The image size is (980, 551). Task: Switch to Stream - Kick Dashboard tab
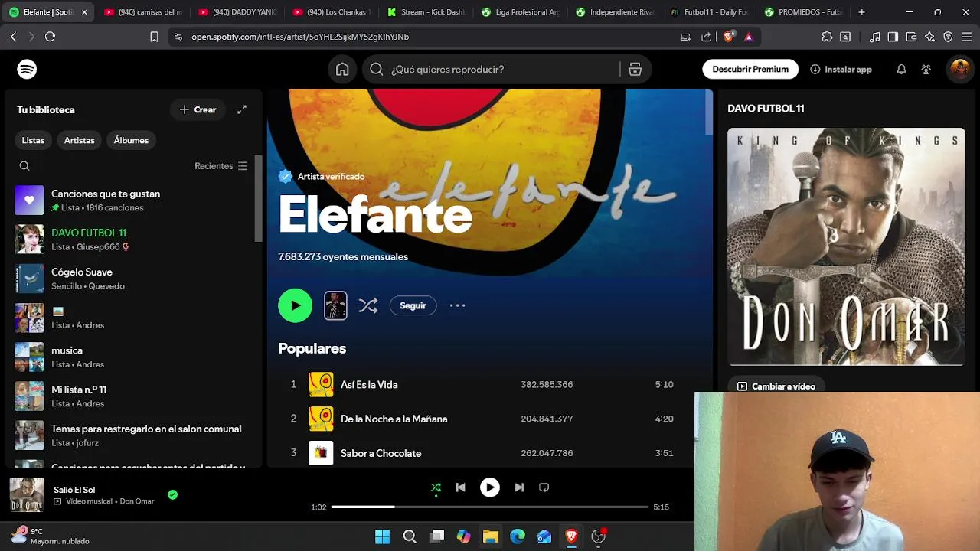point(426,12)
